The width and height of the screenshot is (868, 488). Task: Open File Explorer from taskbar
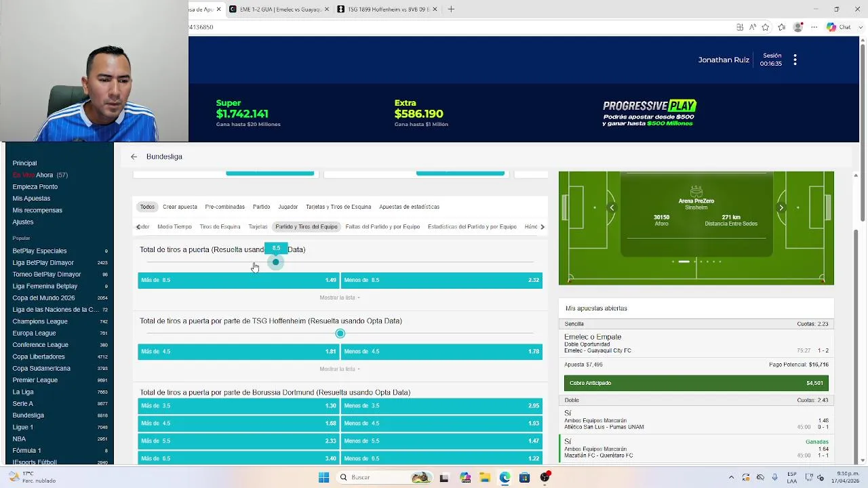[x=485, y=478]
